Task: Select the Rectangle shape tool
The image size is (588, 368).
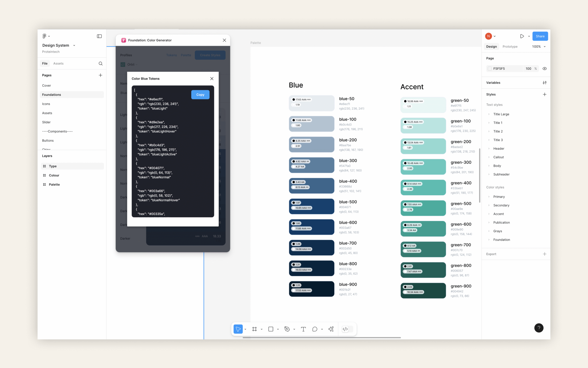Action: (271, 329)
